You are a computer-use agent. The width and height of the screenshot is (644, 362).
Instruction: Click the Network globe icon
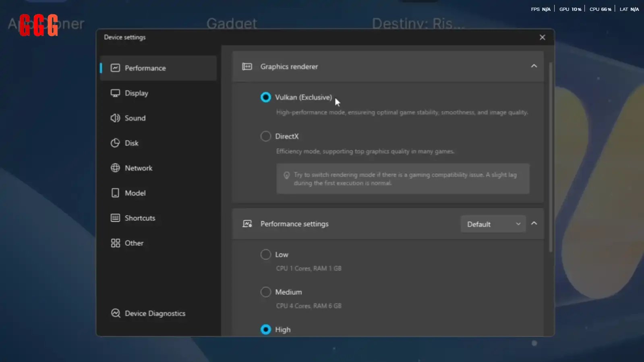115,168
